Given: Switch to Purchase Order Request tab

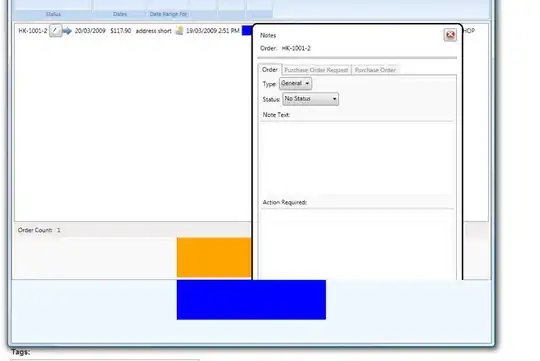Looking at the screenshot, I should 316,70.
